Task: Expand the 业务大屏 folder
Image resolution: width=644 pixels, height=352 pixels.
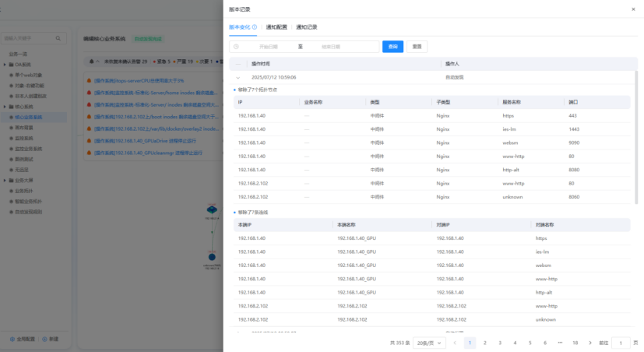Action: pyautogui.click(x=5, y=181)
